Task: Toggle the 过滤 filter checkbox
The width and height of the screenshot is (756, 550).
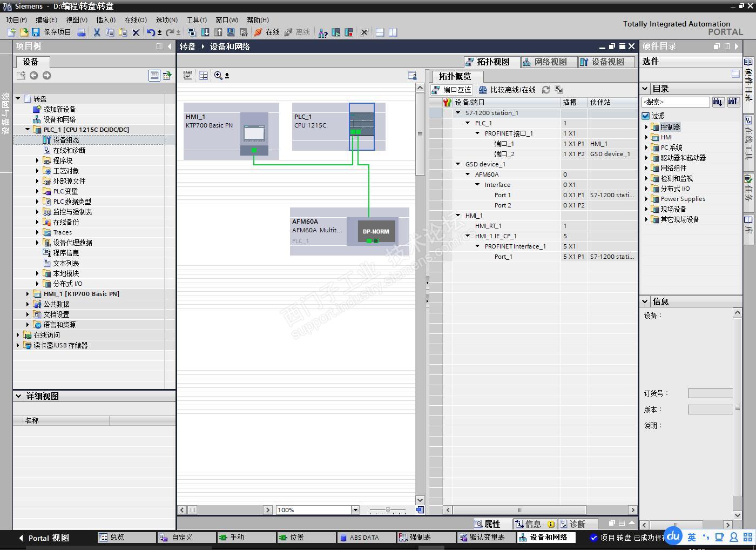Action: click(x=645, y=116)
